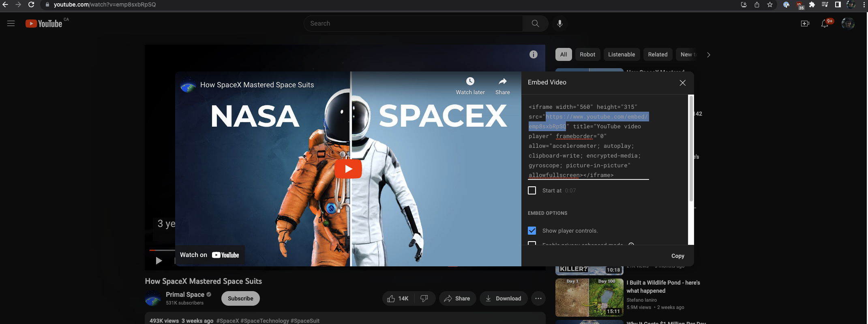The image size is (868, 324).
Task: Open the uBlock Origin extension showing 35
Action: [x=799, y=5]
